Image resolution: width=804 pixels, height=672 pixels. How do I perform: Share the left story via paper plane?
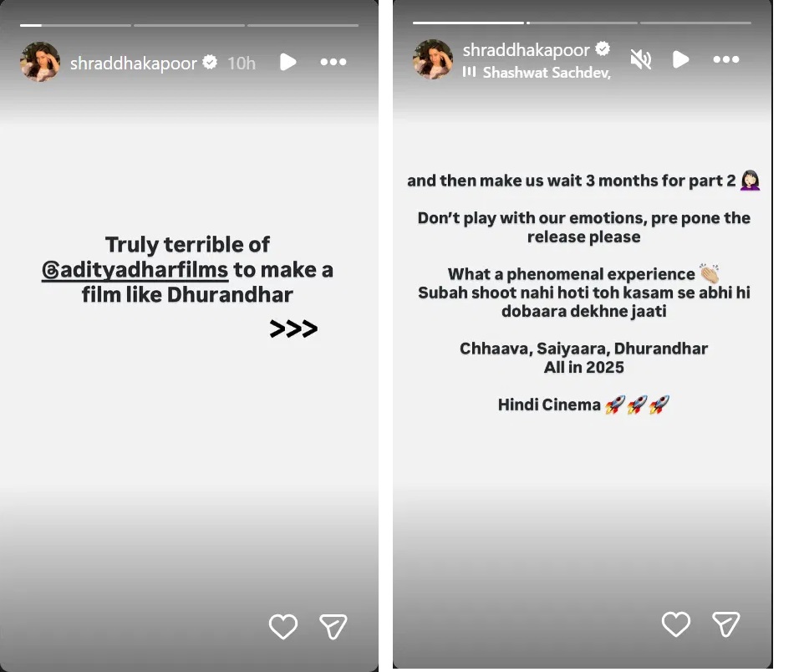pyautogui.click(x=333, y=626)
